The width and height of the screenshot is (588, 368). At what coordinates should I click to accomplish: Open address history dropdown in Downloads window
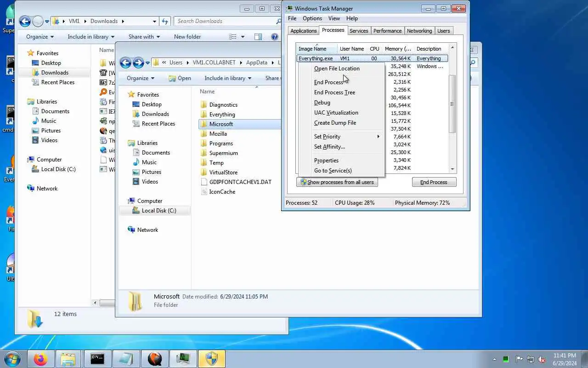point(154,21)
